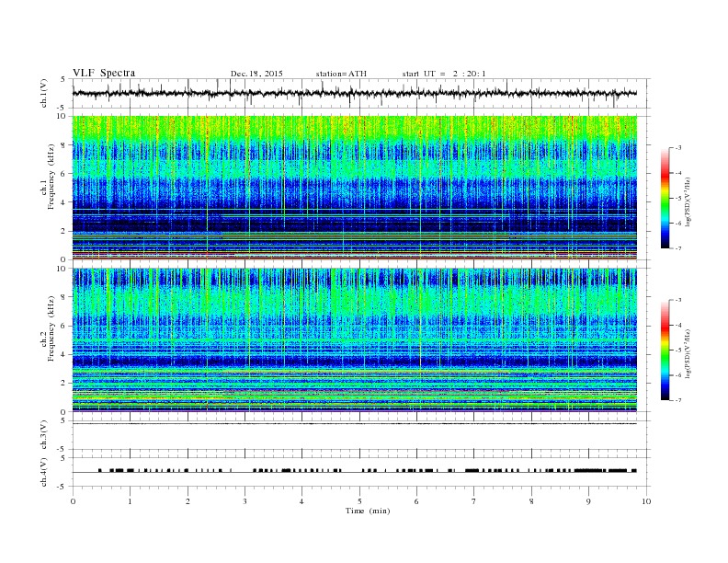Click the "-6" tick on ch.2 colorbar

tap(678, 375)
